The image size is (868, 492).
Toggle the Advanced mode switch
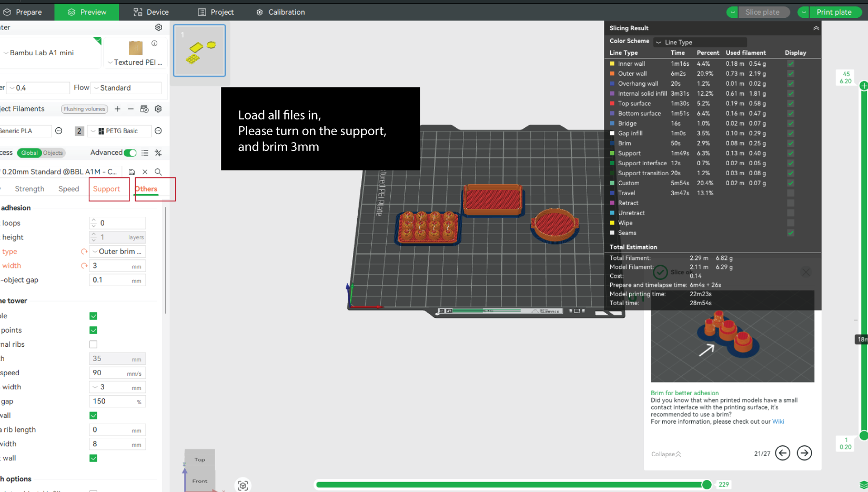[130, 153]
